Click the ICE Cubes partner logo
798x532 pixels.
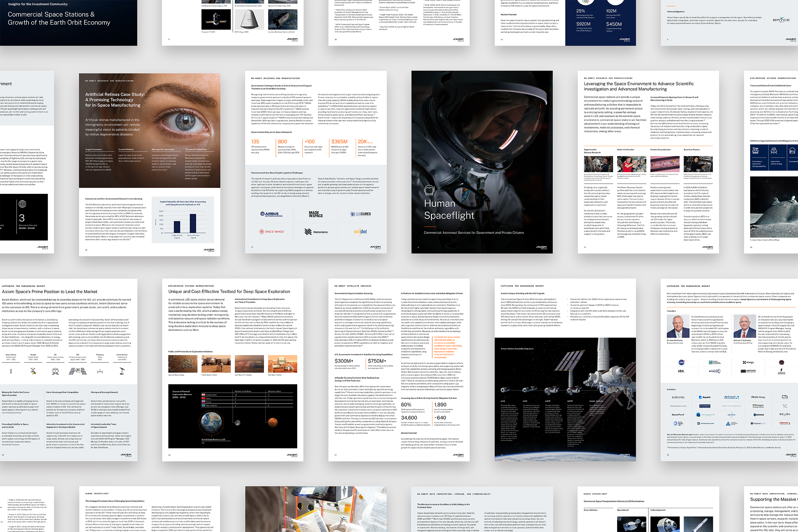[x=361, y=214]
